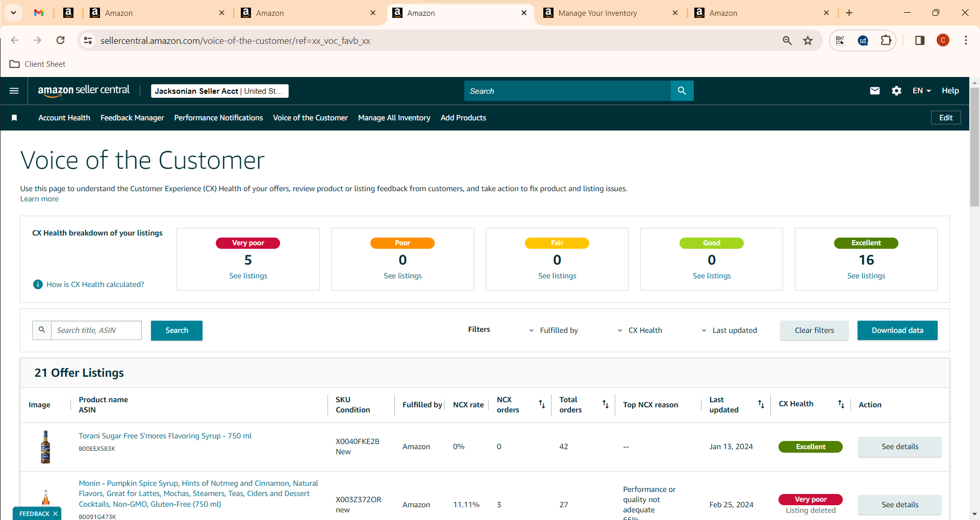Click the bookmark flag icon
Screen dimensions: 980x520
(x=14, y=118)
